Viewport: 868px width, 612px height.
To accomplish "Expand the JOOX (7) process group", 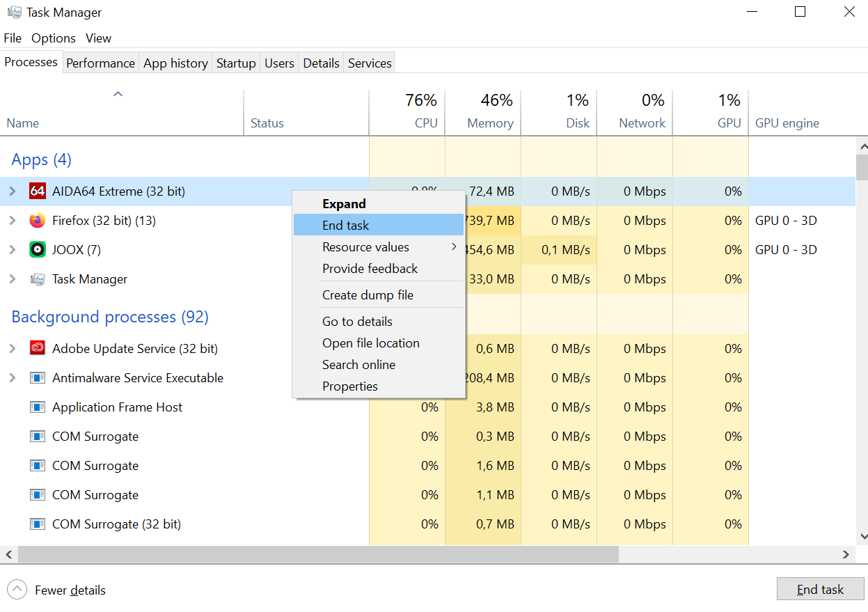I will (x=12, y=250).
